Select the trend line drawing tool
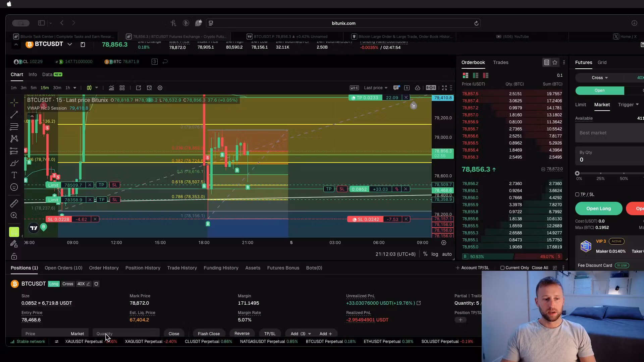644x362 pixels. click(x=14, y=115)
